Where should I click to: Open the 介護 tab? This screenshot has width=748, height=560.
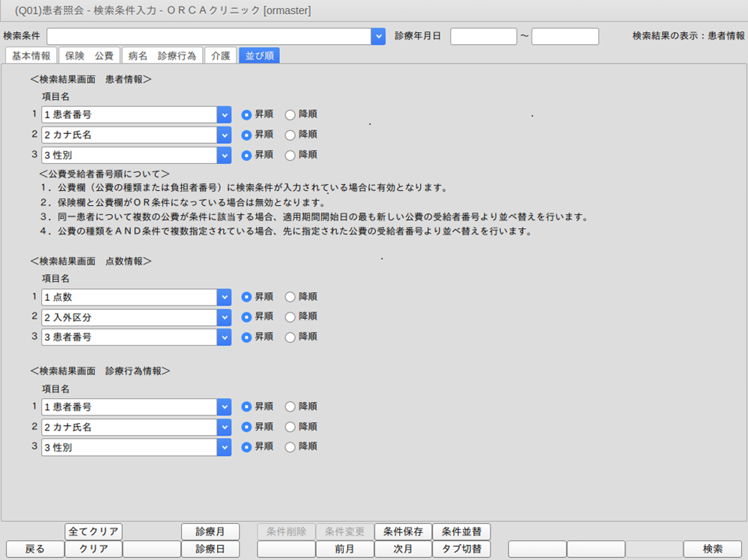tap(221, 55)
